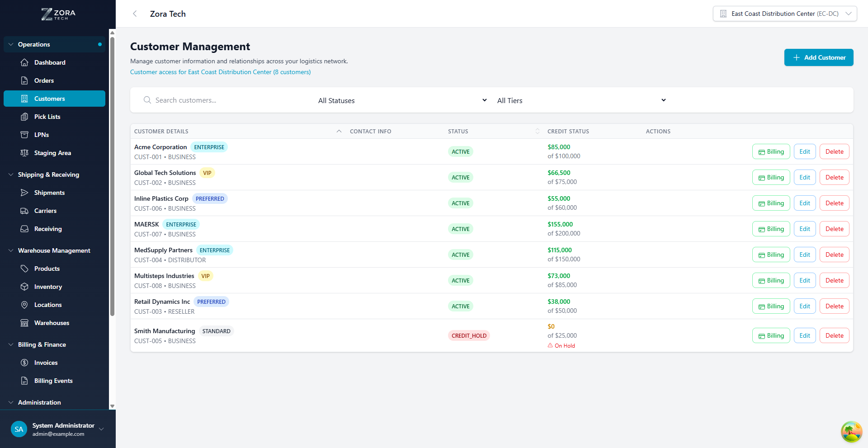
Task: Select the Inventory icon
Action: click(25, 287)
